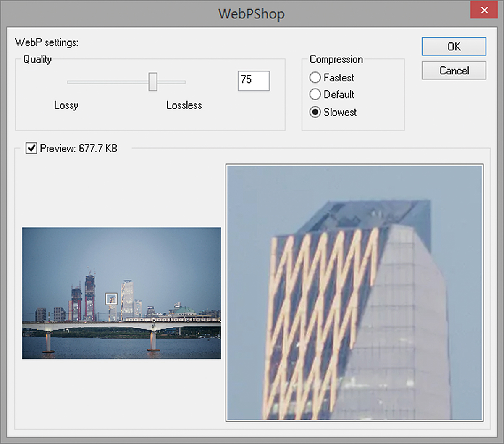Click the tall white skyscraper in thumbnail

click(x=127, y=298)
